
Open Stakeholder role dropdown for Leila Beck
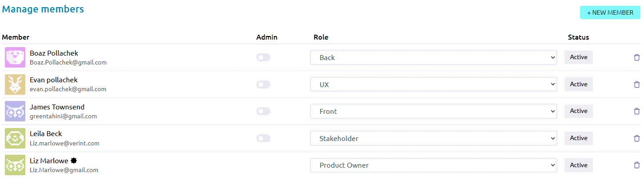[433, 138]
